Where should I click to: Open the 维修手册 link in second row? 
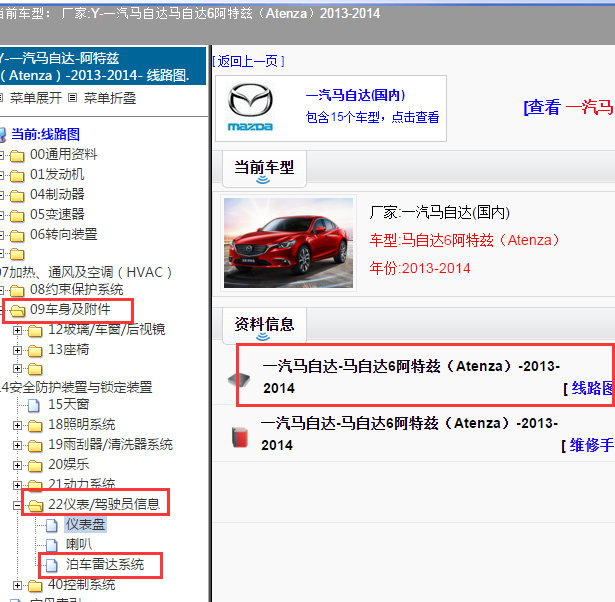tap(591, 445)
